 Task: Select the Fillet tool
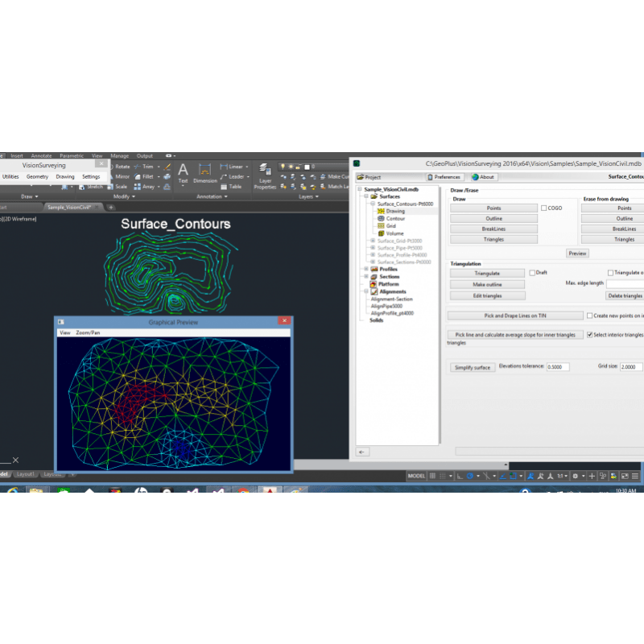tap(144, 176)
